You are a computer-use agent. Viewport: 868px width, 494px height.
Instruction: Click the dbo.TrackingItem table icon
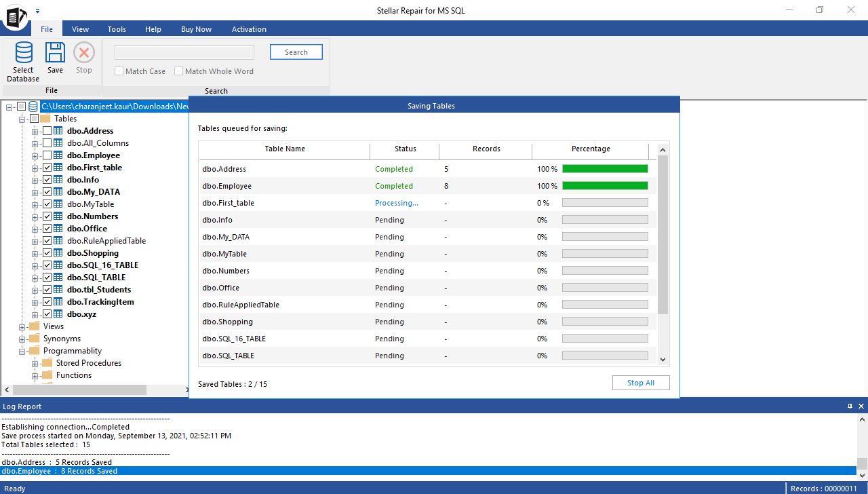(58, 302)
